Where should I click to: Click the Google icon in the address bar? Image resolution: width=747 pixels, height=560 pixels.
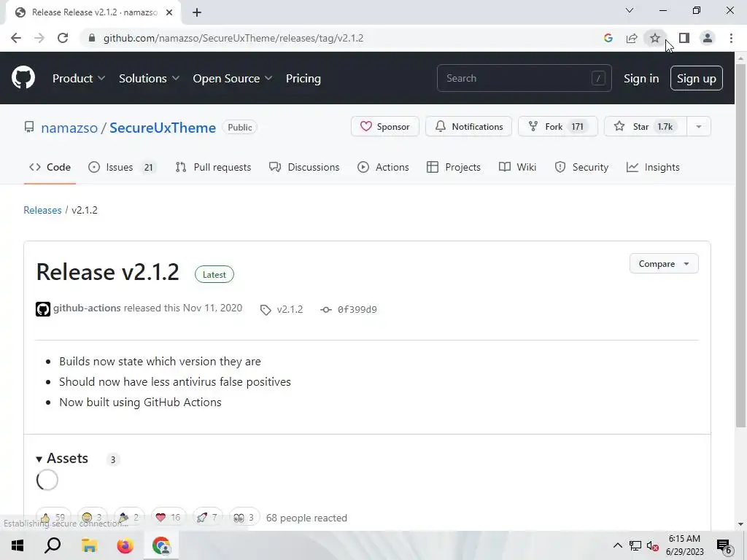pyautogui.click(x=608, y=38)
